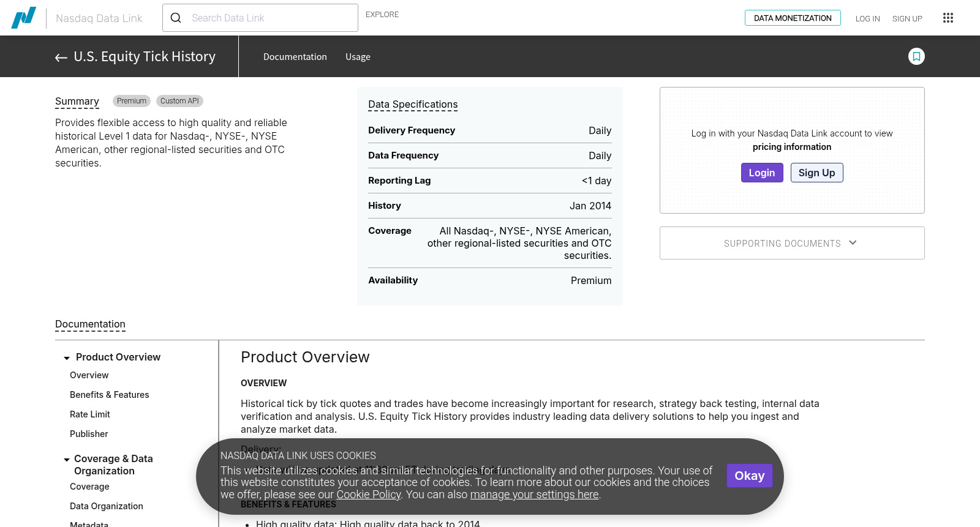Click the Data Monetization button
This screenshot has width=980, height=527.
793,18
